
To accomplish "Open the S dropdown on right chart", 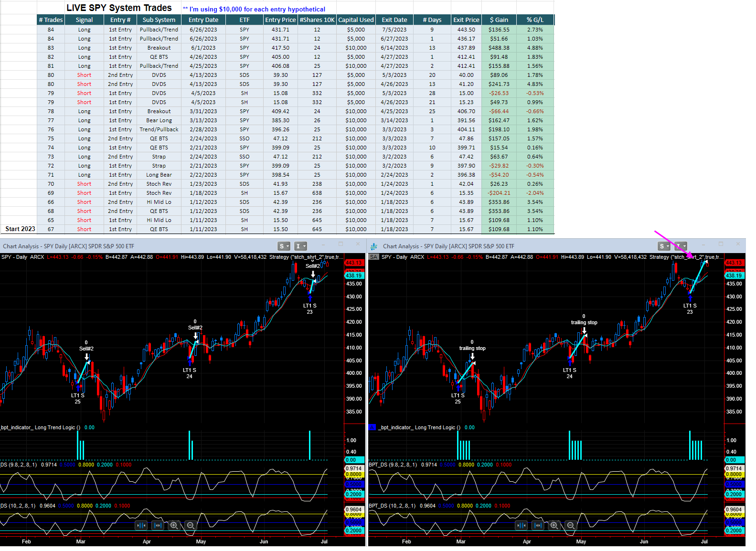I will (x=664, y=246).
